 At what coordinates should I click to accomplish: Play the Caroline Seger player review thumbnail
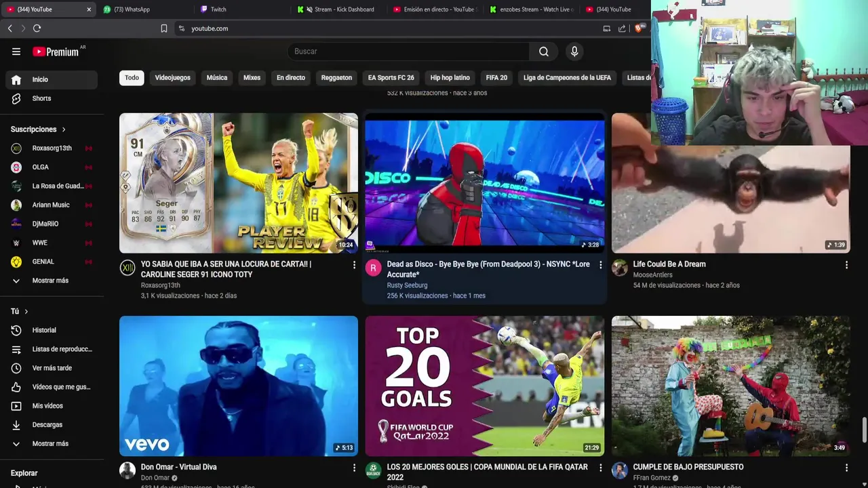click(x=239, y=183)
